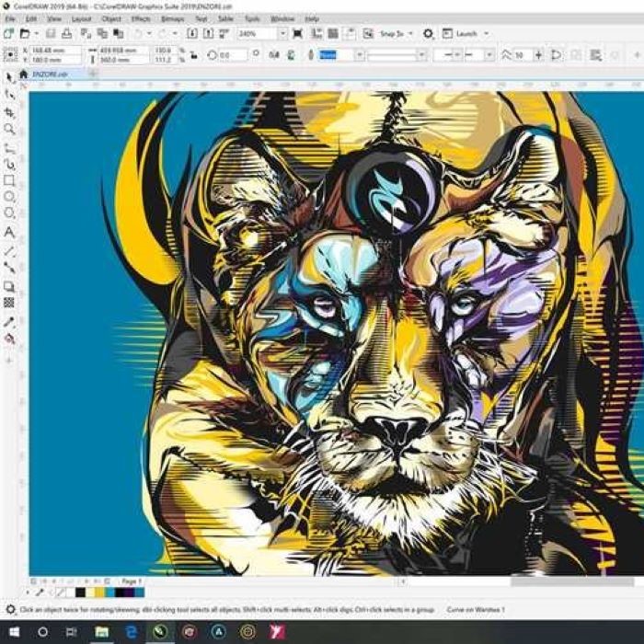The image size is (644, 644).
Task: Pick the Transparency checkerboard tool
Action: pos(9,303)
